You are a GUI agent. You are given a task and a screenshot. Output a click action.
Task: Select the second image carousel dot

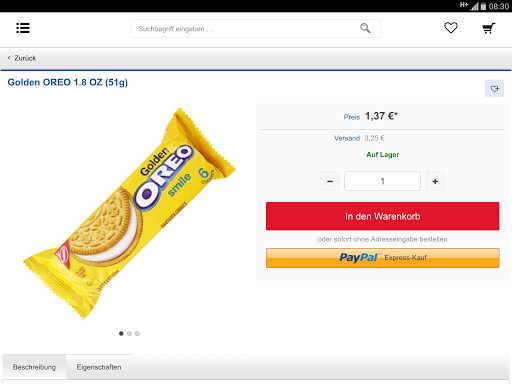pos(129,333)
